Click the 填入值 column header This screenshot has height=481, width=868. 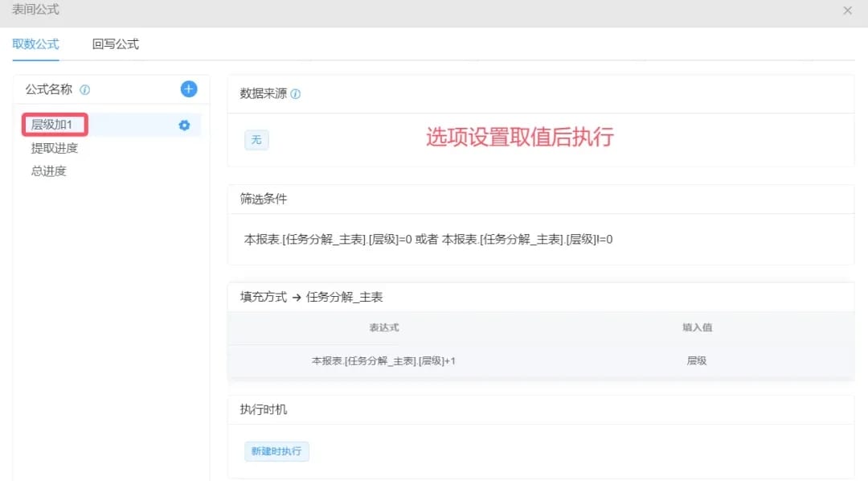(x=697, y=327)
